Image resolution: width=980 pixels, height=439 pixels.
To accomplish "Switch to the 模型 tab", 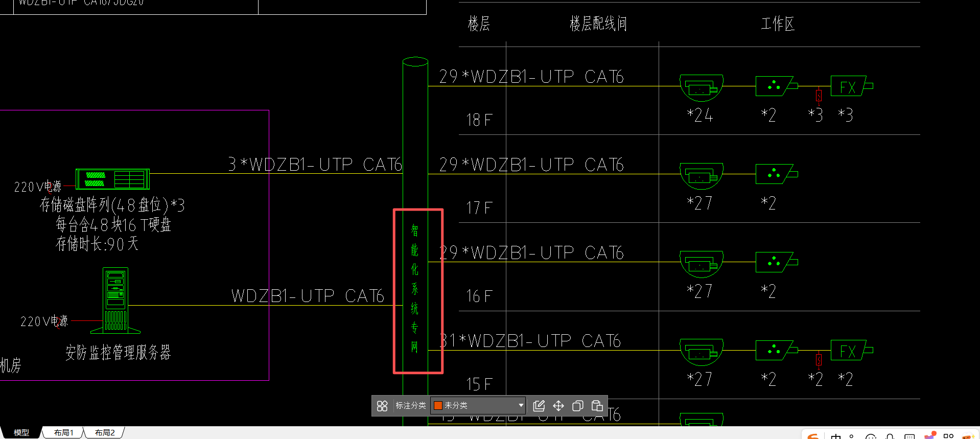I will click(21, 433).
